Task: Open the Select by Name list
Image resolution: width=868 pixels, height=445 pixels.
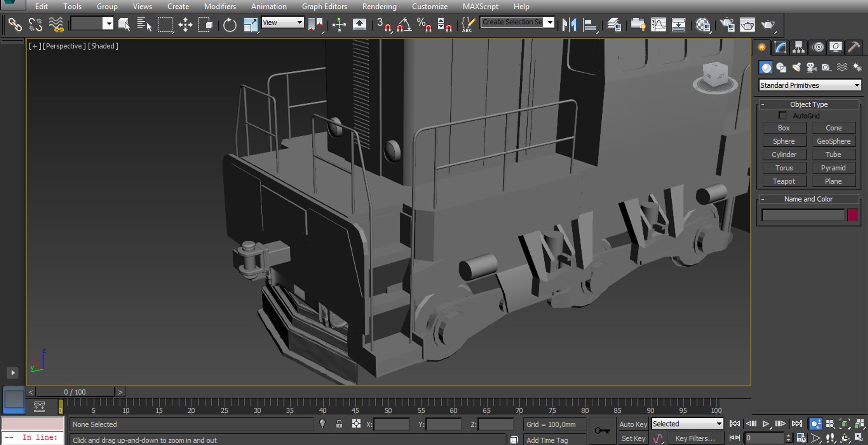Action: click(144, 24)
